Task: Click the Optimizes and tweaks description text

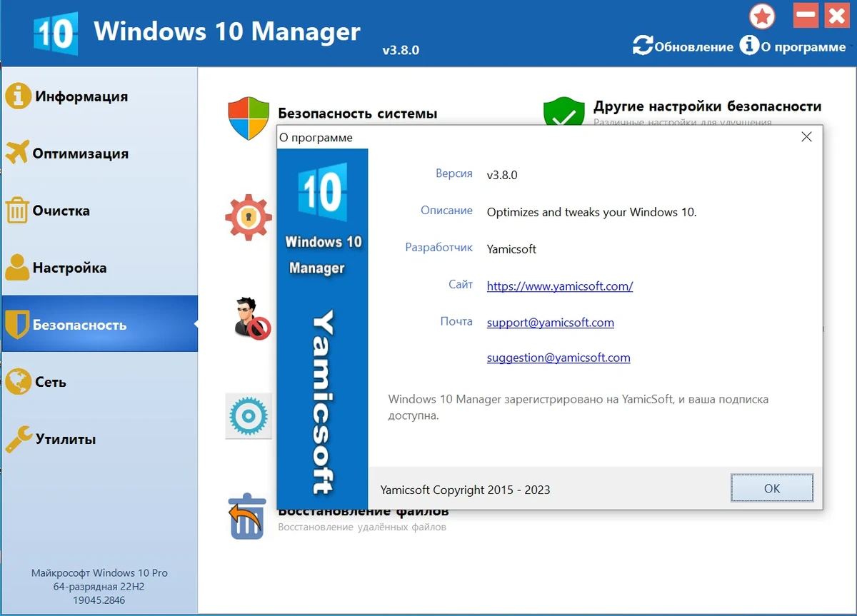Action: (591, 212)
